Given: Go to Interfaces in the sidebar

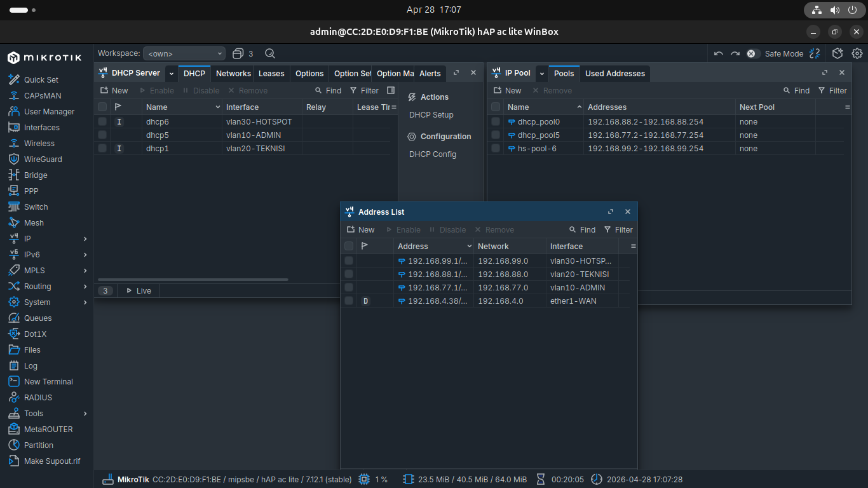Looking at the screenshot, I should 42,127.
